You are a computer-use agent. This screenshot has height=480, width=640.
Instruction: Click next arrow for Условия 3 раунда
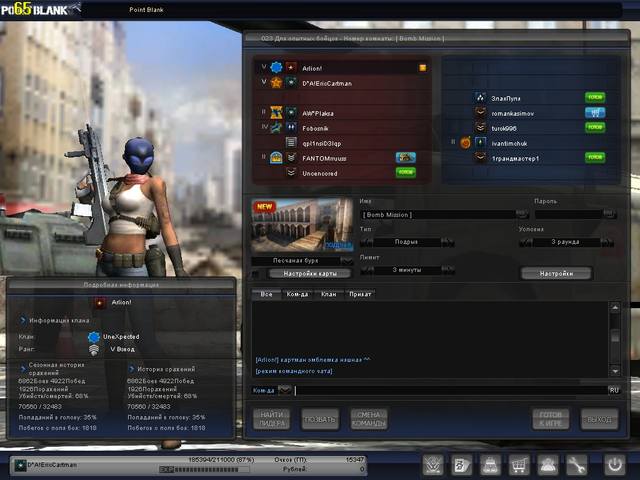(607, 242)
